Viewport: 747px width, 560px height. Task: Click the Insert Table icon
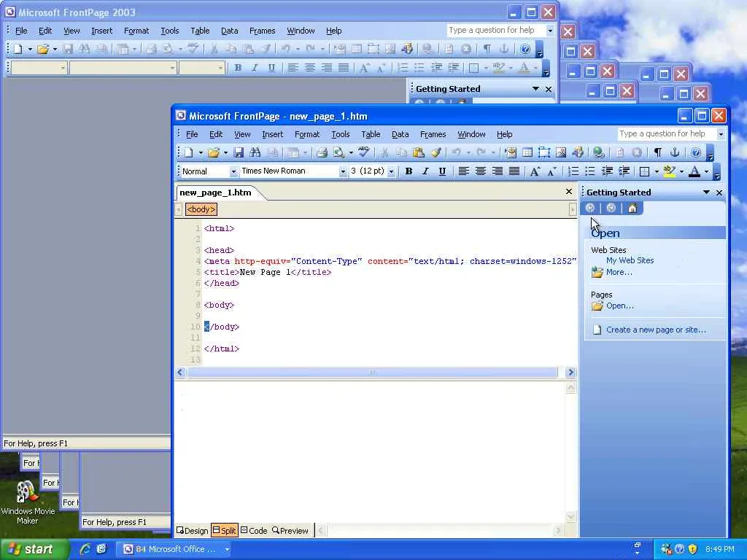[x=527, y=152]
